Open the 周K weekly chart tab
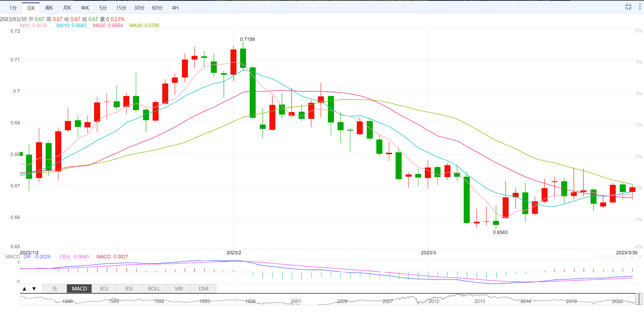 (x=49, y=7)
